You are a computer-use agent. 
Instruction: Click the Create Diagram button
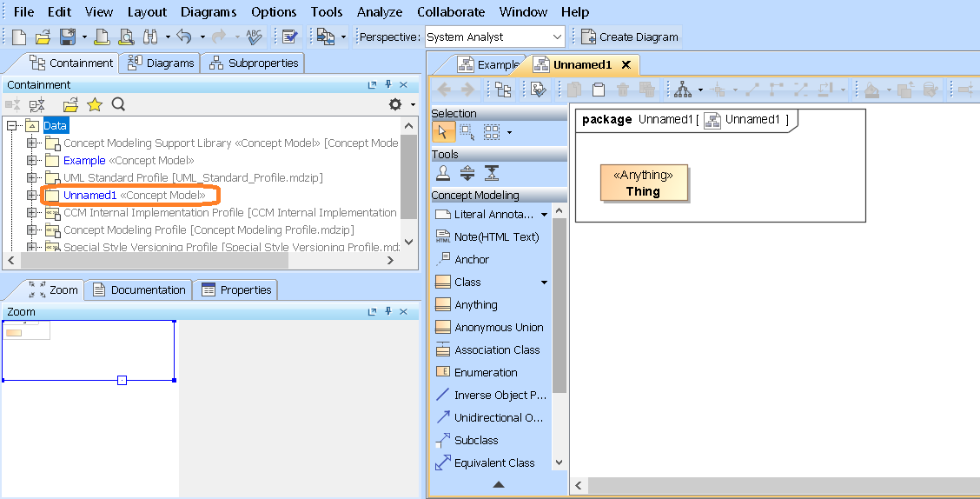click(x=630, y=37)
